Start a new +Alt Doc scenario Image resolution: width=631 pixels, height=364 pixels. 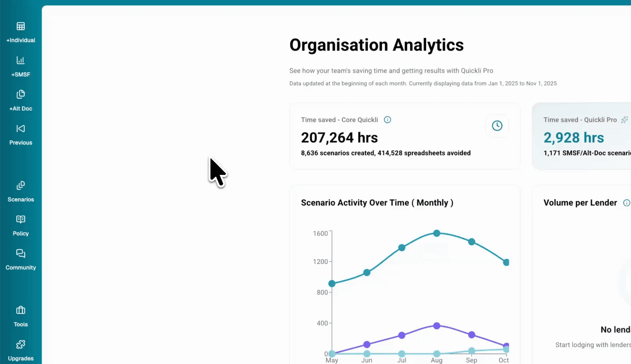[x=21, y=100]
